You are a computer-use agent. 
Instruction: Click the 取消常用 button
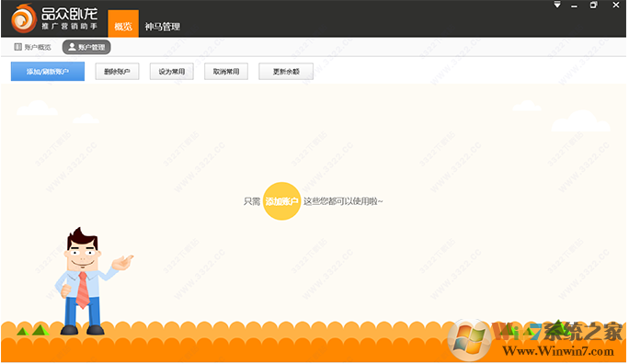click(x=226, y=72)
